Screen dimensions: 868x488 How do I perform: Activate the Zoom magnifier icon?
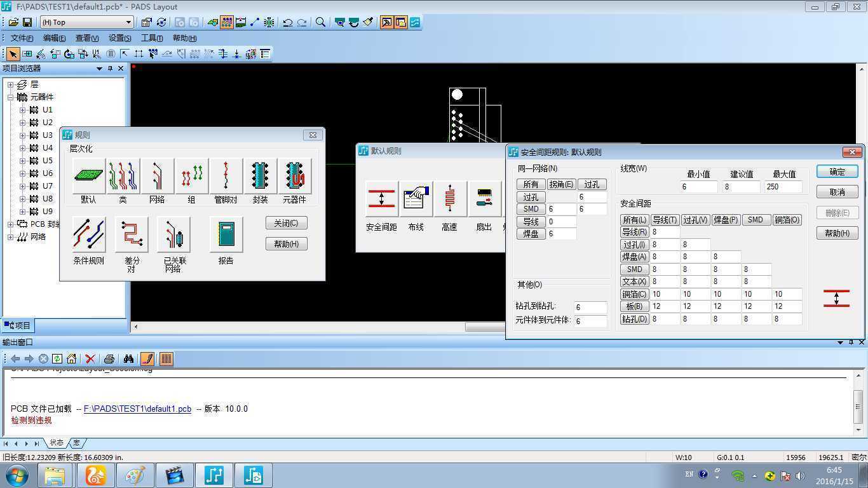click(321, 22)
